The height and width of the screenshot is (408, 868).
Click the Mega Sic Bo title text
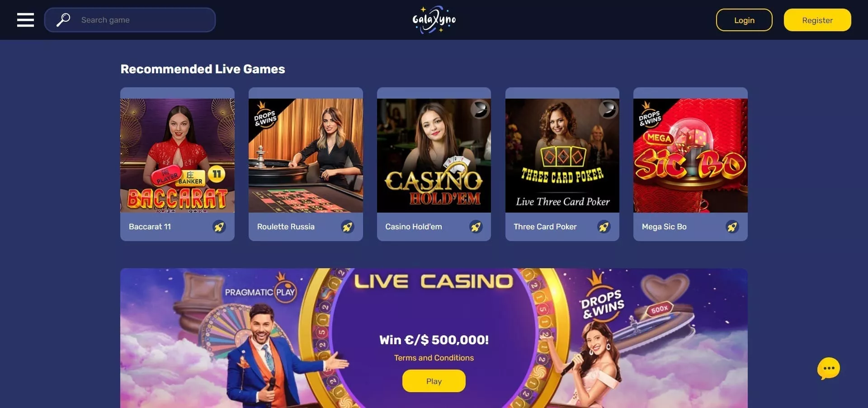[664, 227]
